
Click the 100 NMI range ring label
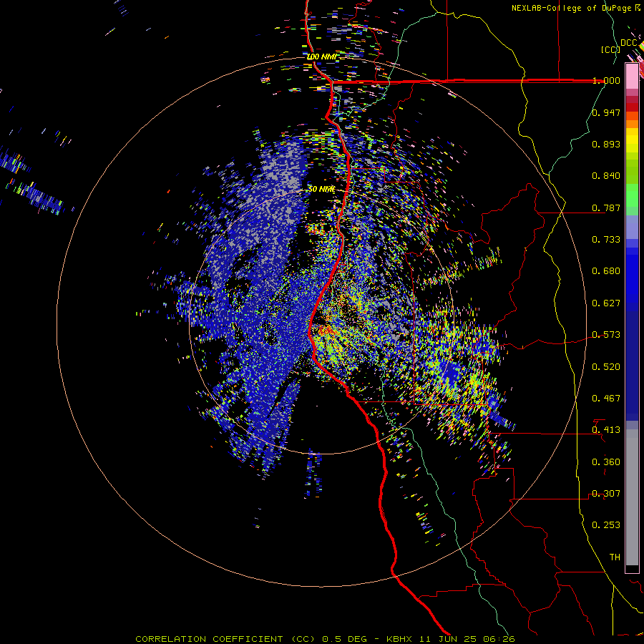coord(321,57)
